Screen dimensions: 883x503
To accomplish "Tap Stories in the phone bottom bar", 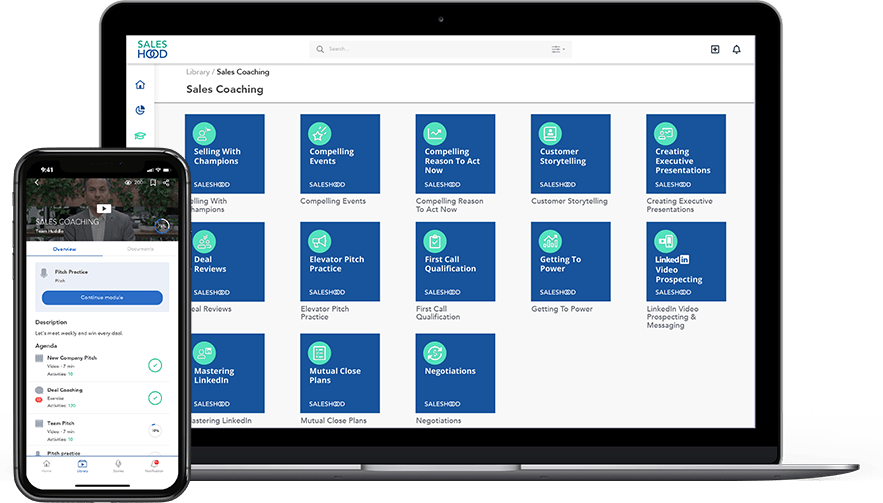I will [118, 466].
